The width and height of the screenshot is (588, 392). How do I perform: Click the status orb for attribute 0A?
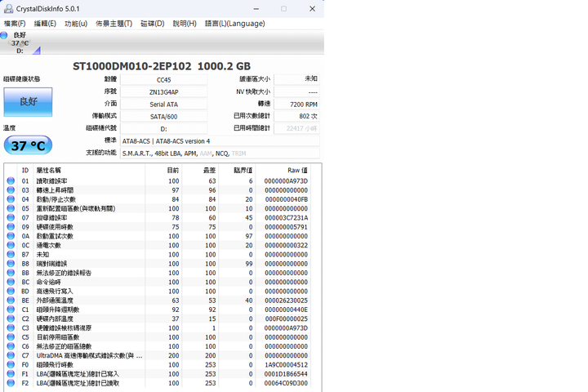point(11,236)
